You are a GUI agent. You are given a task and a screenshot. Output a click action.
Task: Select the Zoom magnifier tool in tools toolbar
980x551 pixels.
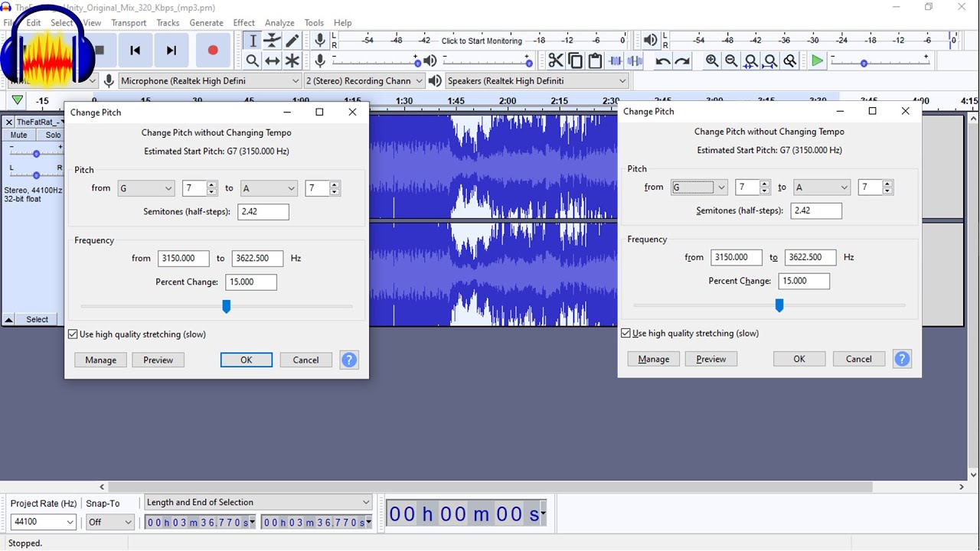[253, 60]
